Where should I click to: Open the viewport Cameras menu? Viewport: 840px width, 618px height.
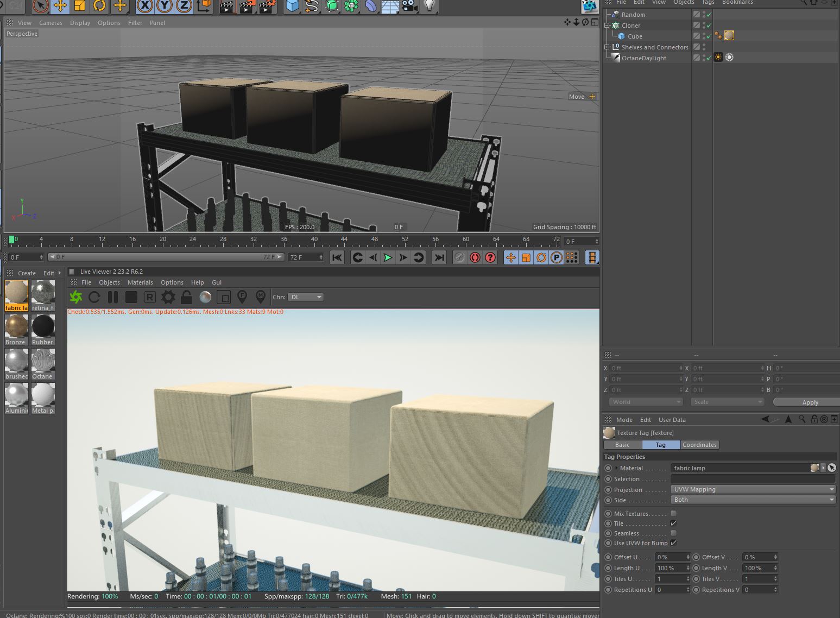coord(50,23)
